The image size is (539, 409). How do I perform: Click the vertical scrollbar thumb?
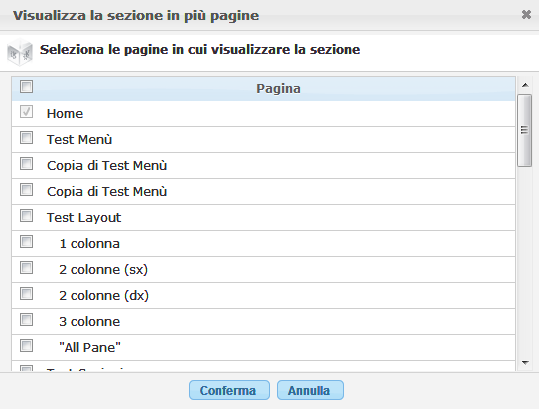(x=524, y=131)
